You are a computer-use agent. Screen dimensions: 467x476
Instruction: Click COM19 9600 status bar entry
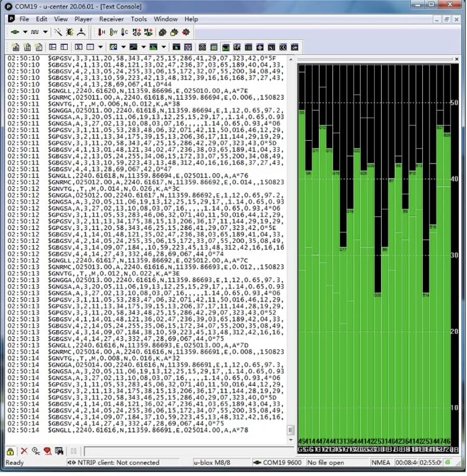point(278,463)
